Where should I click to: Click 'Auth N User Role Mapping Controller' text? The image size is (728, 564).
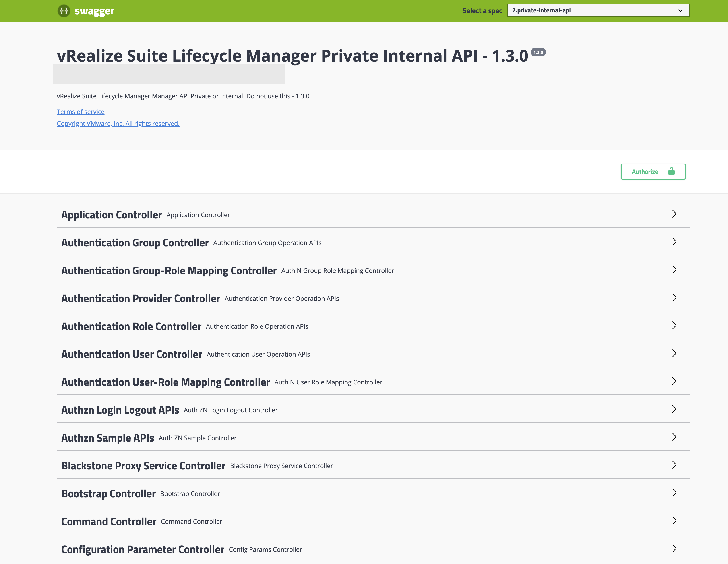coord(328,382)
